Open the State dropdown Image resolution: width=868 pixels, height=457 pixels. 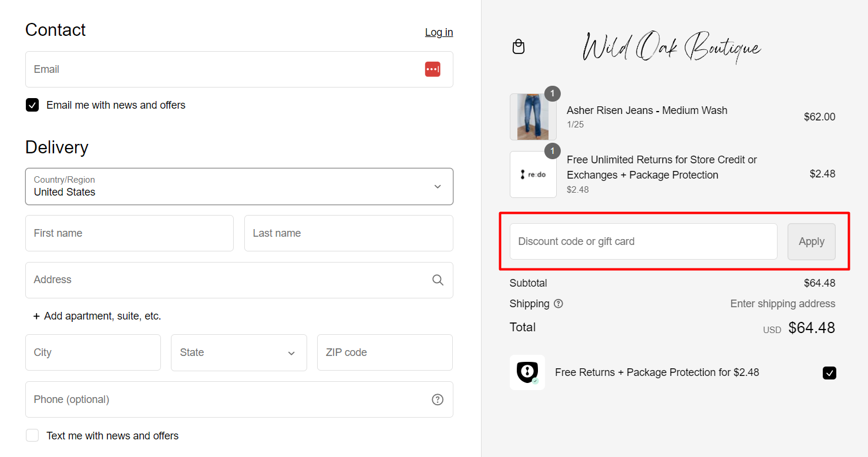tap(239, 352)
